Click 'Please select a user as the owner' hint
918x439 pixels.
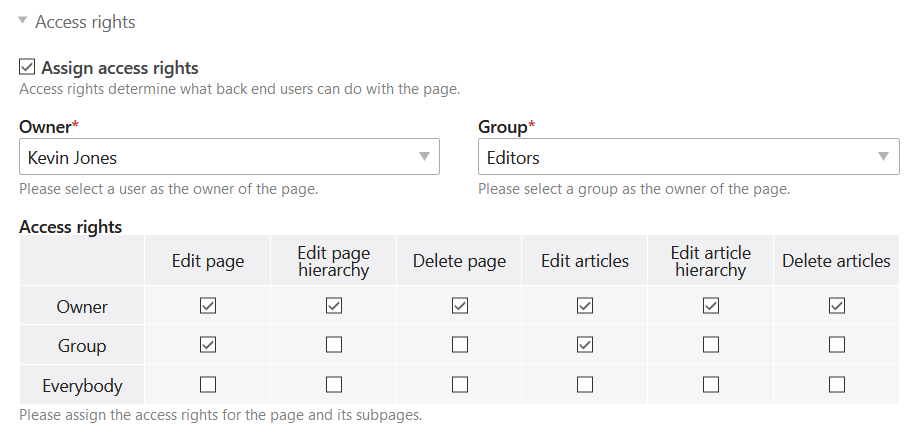169,189
